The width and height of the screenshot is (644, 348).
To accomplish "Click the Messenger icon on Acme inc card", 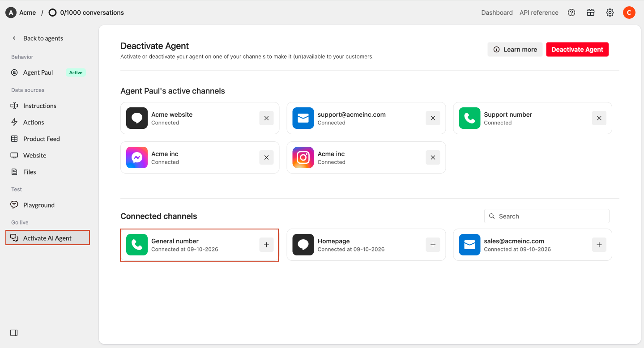I will point(137,157).
